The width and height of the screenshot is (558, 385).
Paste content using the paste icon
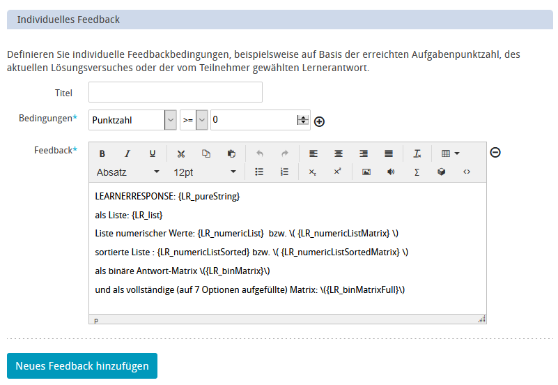(x=231, y=154)
